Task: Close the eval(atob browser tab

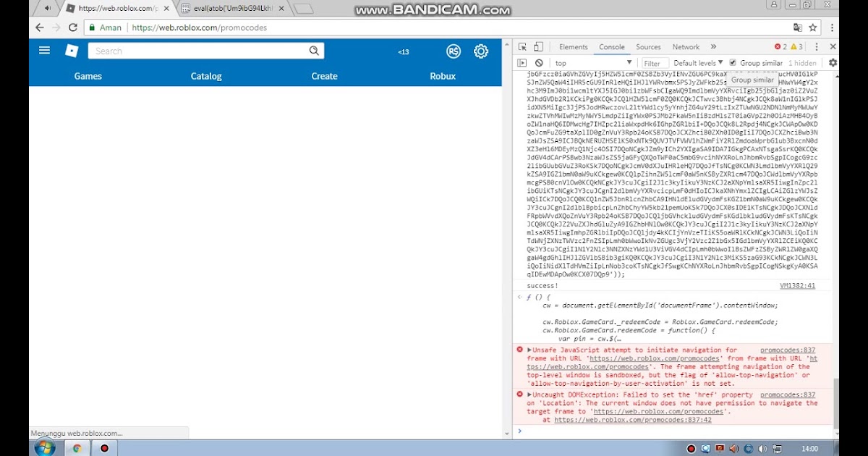Action: 280,9
